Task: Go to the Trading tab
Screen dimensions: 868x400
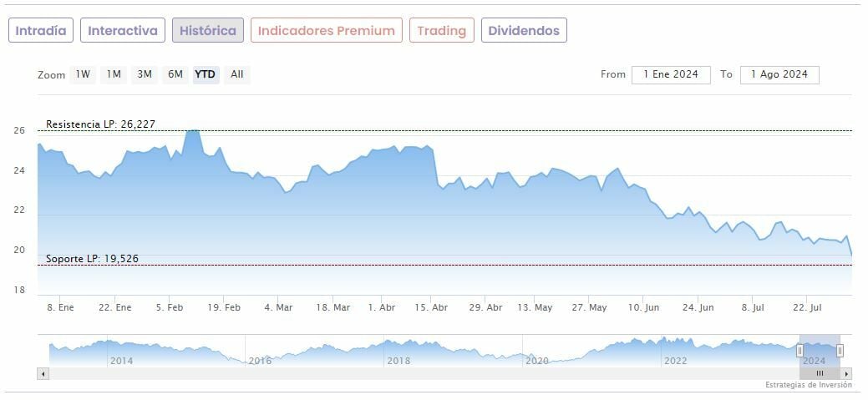Action: (441, 31)
